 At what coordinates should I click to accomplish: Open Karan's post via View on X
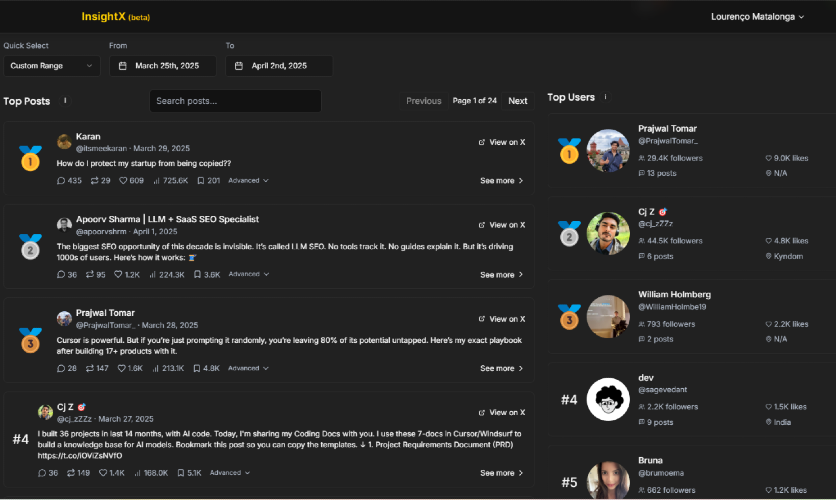(x=502, y=142)
